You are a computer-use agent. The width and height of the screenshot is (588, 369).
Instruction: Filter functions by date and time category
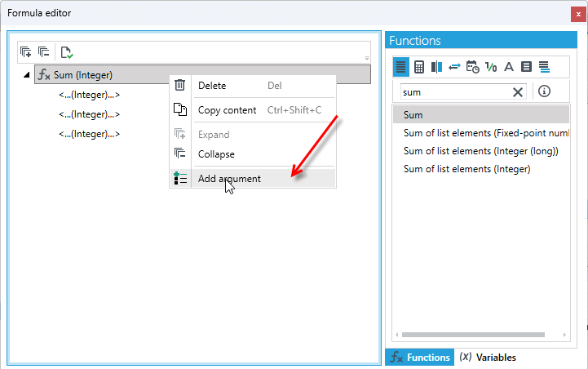coord(472,67)
